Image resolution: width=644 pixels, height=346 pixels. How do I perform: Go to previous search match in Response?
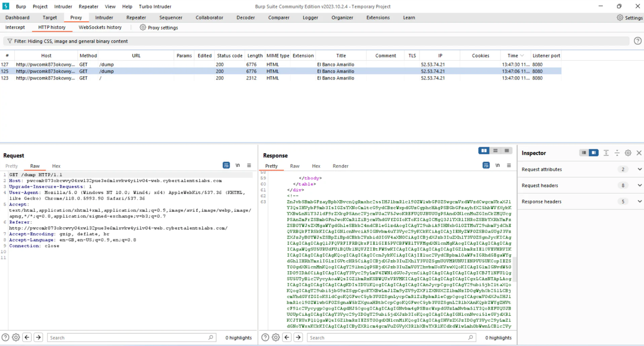coord(287,338)
